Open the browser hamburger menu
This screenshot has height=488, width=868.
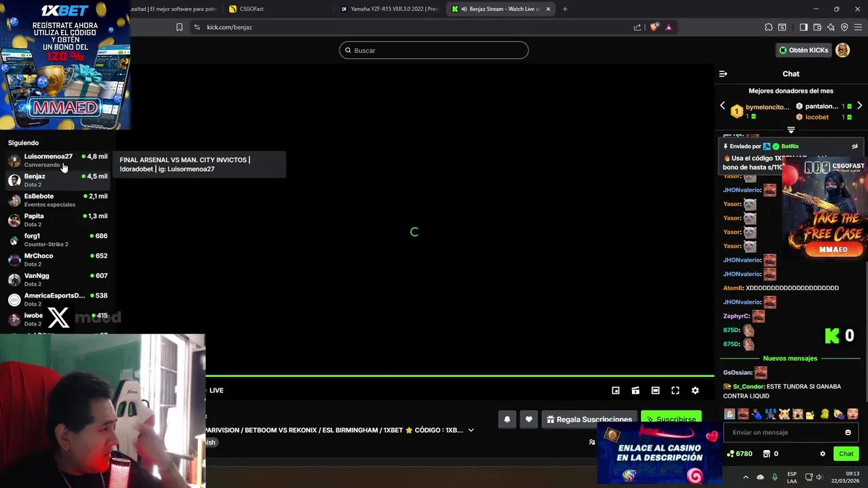(x=859, y=27)
